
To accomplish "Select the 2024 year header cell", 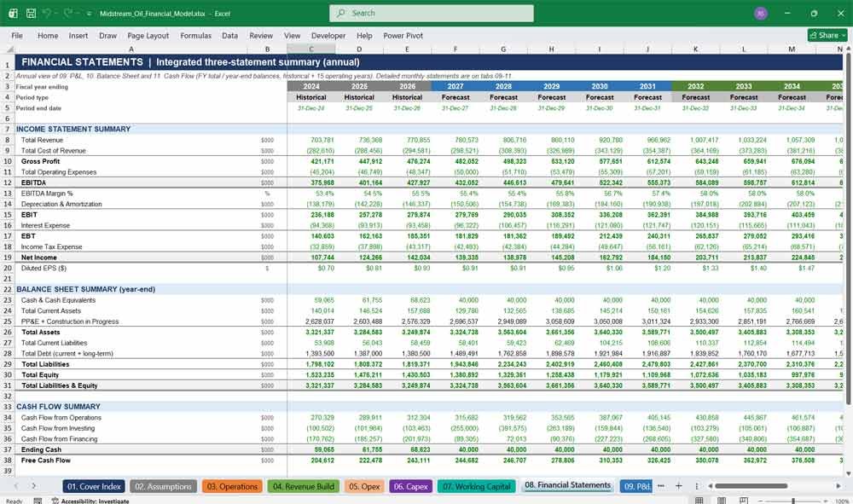I will click(x=311, y=86).
